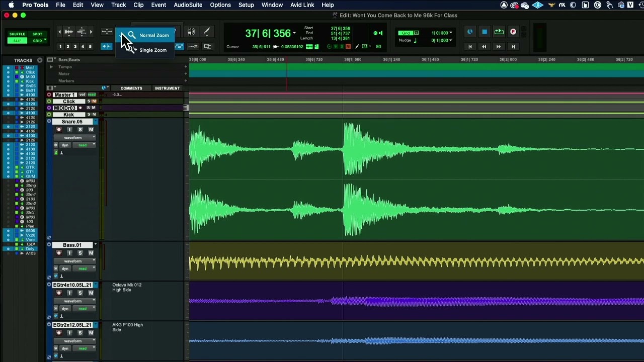
Task: Open the ruler view selector
Action: click(51, 60)
